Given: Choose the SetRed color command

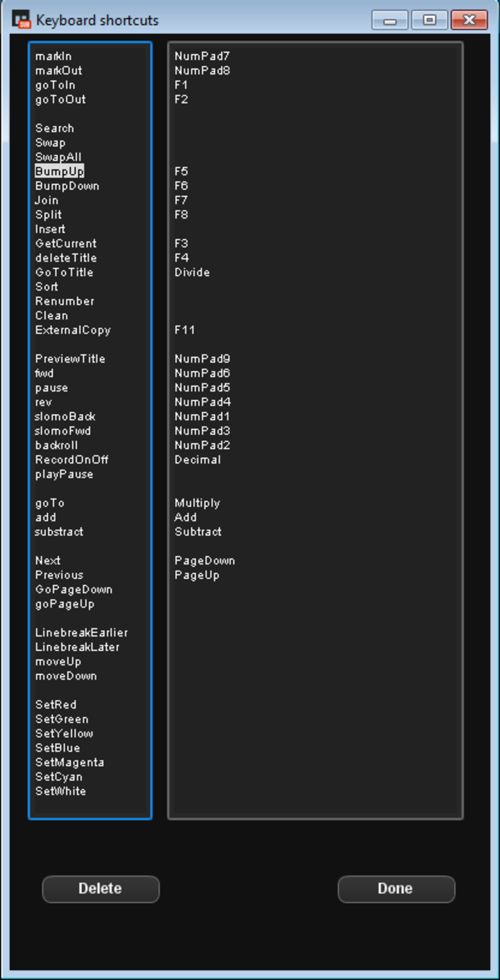Looking at the screenshot, I should point(55,705).
